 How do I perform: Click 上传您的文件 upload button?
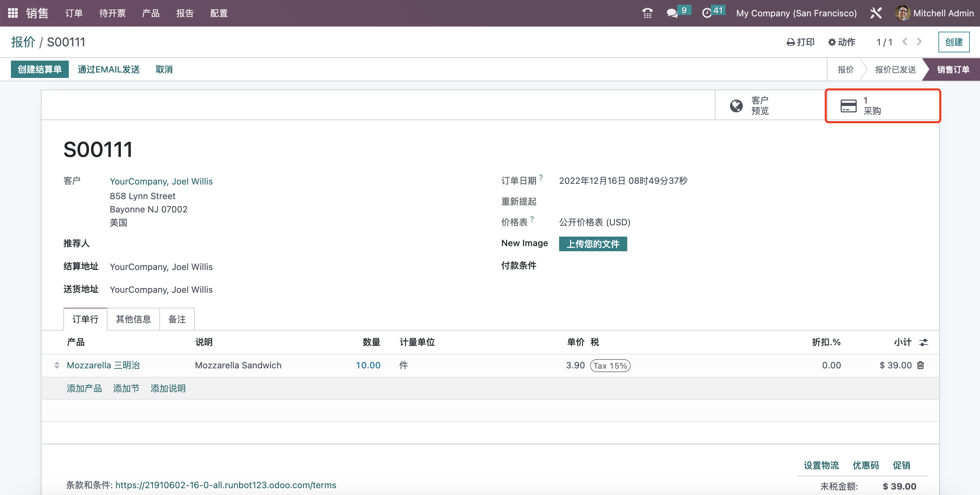[593, 244]
